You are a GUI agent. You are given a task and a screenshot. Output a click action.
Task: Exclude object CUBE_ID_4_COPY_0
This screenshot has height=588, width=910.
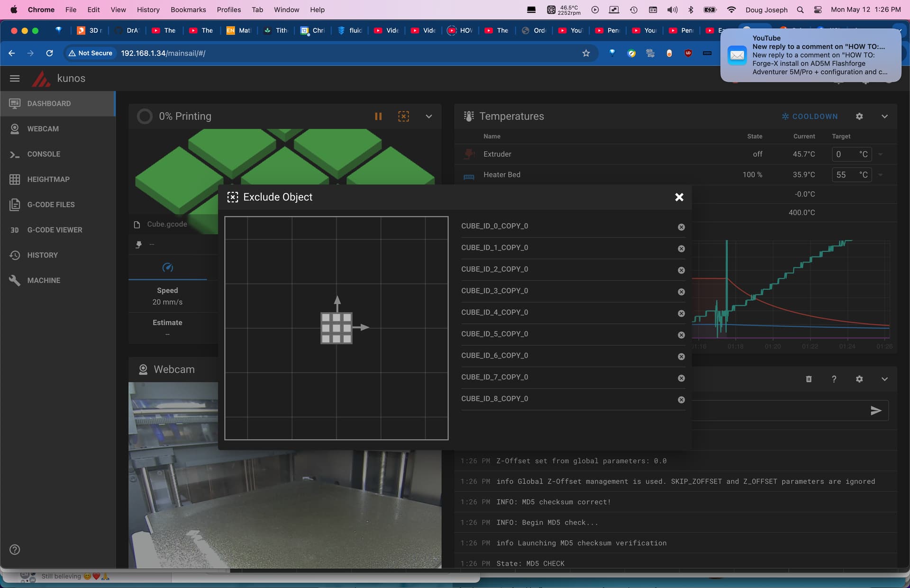click(x=681, y=314)
